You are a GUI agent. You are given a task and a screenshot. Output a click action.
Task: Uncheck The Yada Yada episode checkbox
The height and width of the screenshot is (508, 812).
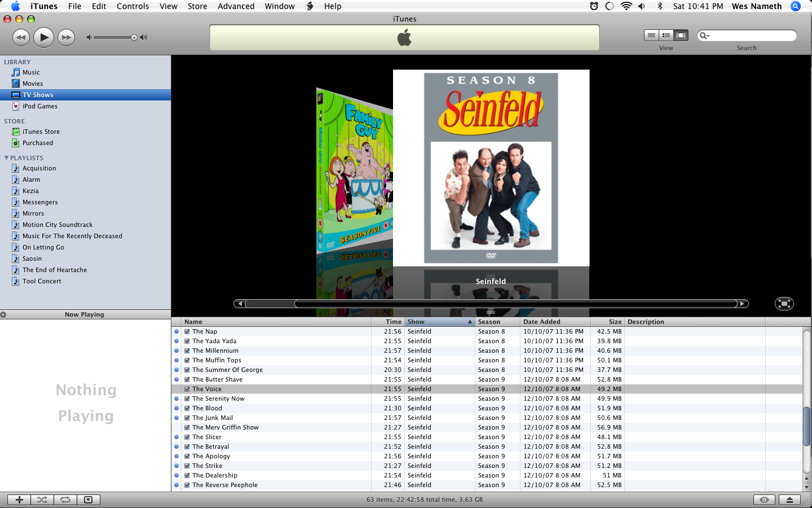[187, 341]
